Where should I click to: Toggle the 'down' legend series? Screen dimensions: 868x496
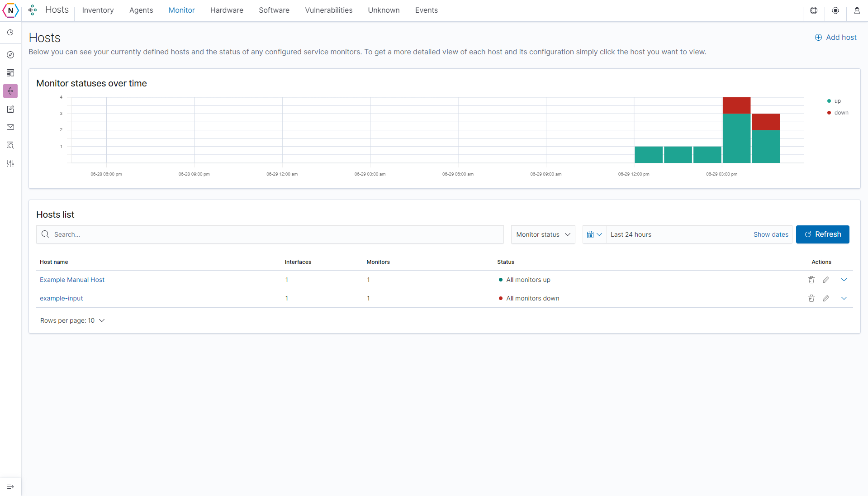point(838,113)
